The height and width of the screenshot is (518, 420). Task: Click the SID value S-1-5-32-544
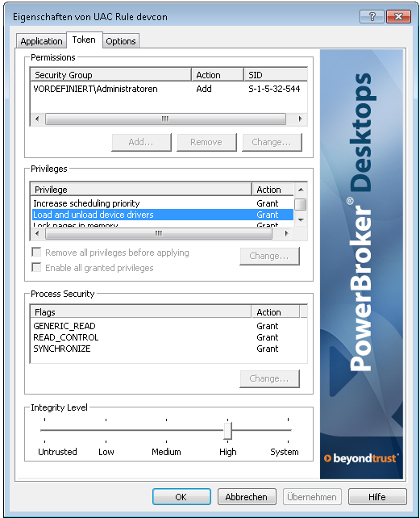(x=274, y=89)
